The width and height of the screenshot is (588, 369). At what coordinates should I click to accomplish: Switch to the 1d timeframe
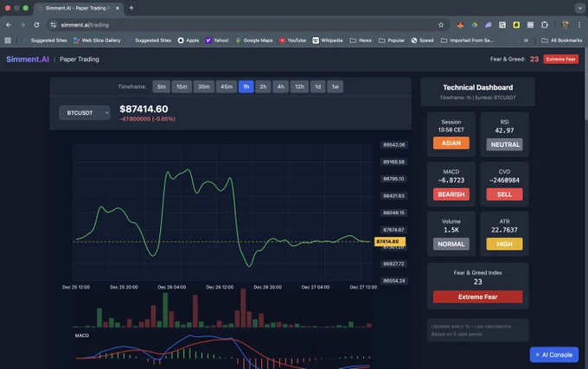pos(317,86)
